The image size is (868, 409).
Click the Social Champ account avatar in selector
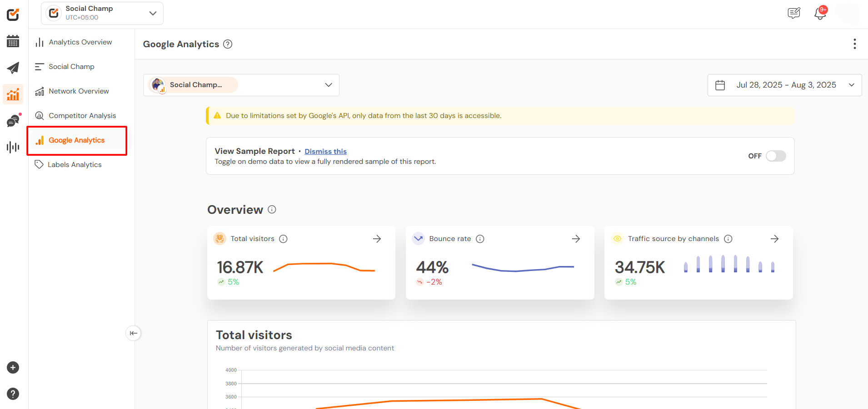pos(158,85)
